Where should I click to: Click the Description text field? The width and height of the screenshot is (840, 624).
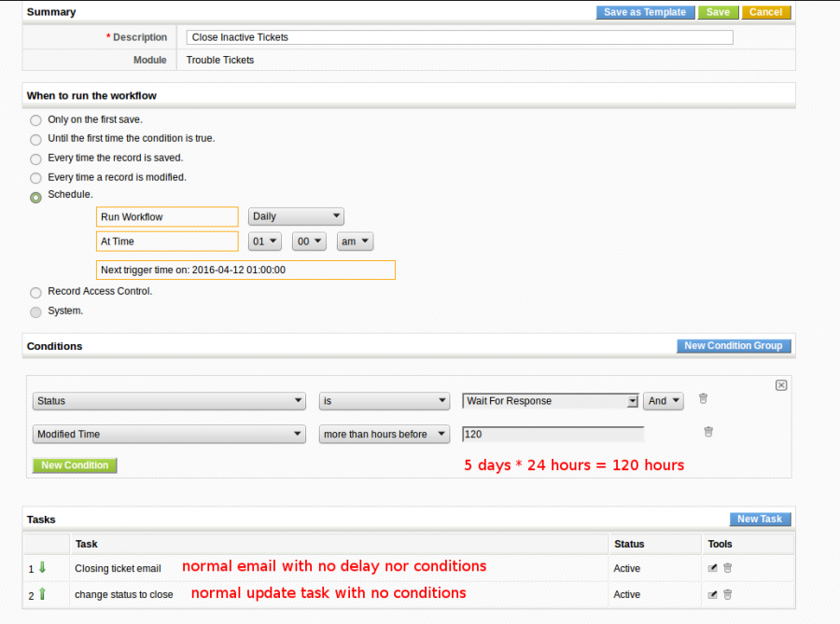[x=459, y=37]
